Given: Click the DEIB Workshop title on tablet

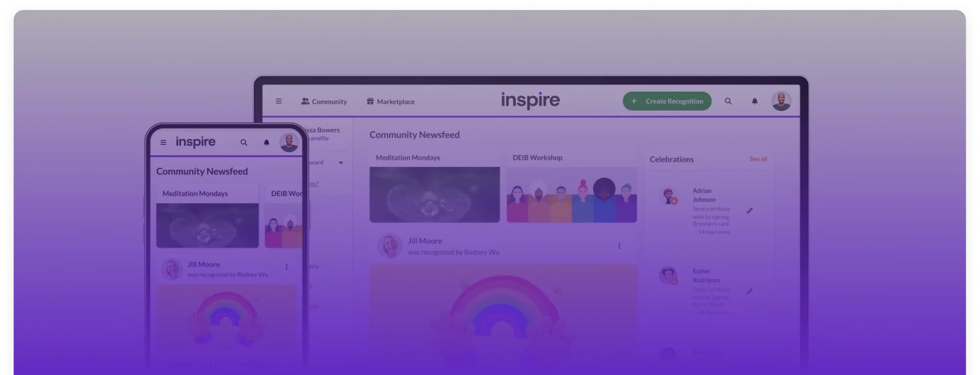Looking at the screenshot, I should pyautogui.click(x=537, y=157).
